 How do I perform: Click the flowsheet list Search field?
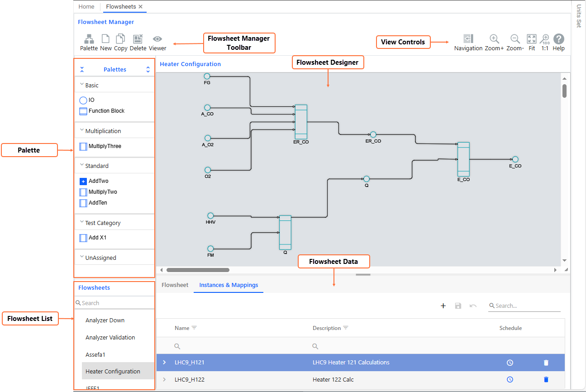pyautogui.click(x=114, y=303)
